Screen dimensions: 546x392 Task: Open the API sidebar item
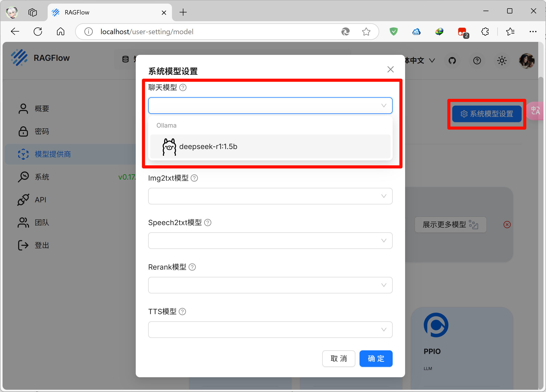click(x=40, y=200)
